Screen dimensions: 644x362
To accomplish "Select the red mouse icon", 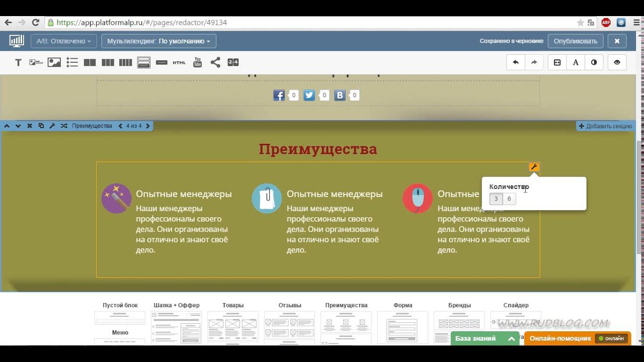I will click(418, 198).
